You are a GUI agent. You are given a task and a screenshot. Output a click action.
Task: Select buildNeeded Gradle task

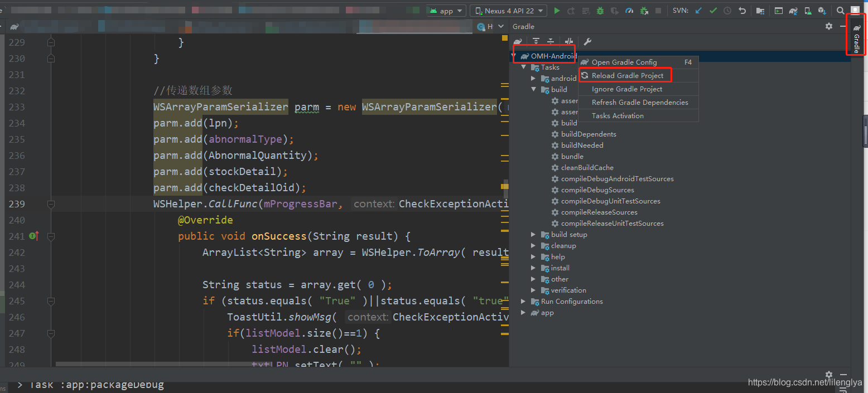pos(582,145)
